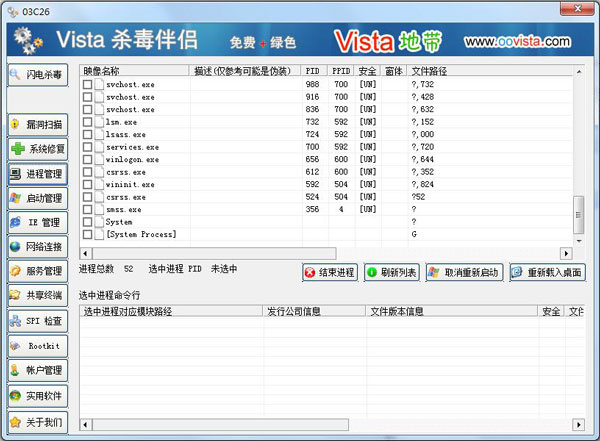This screenshot has width=600, height=441.
Task: Open IE 管理 section
Action: tap(38, 222)
